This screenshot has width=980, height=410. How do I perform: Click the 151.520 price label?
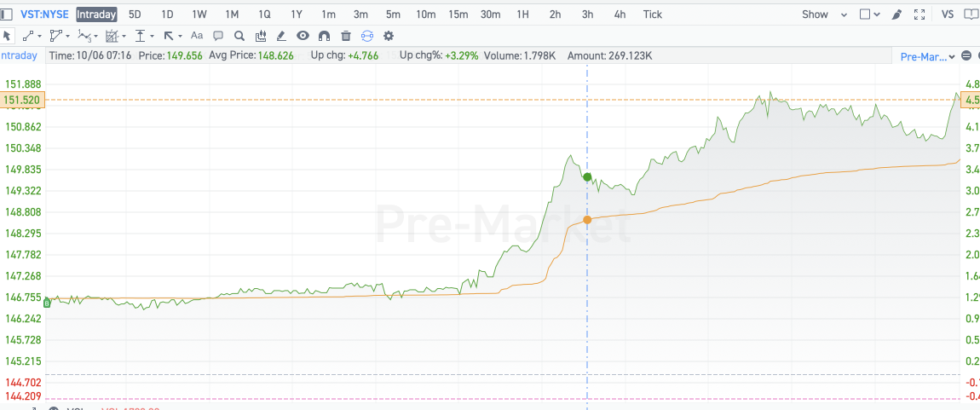point(22,100)
